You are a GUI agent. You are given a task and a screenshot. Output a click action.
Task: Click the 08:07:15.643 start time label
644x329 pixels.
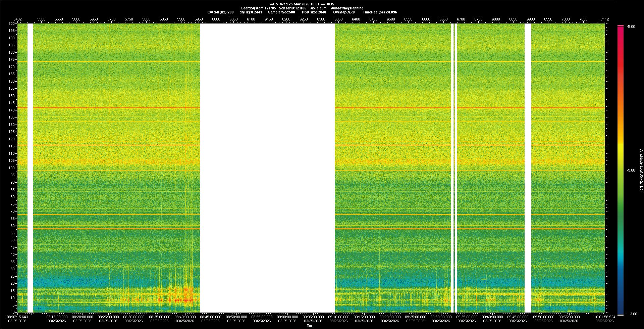coord(18,317)
